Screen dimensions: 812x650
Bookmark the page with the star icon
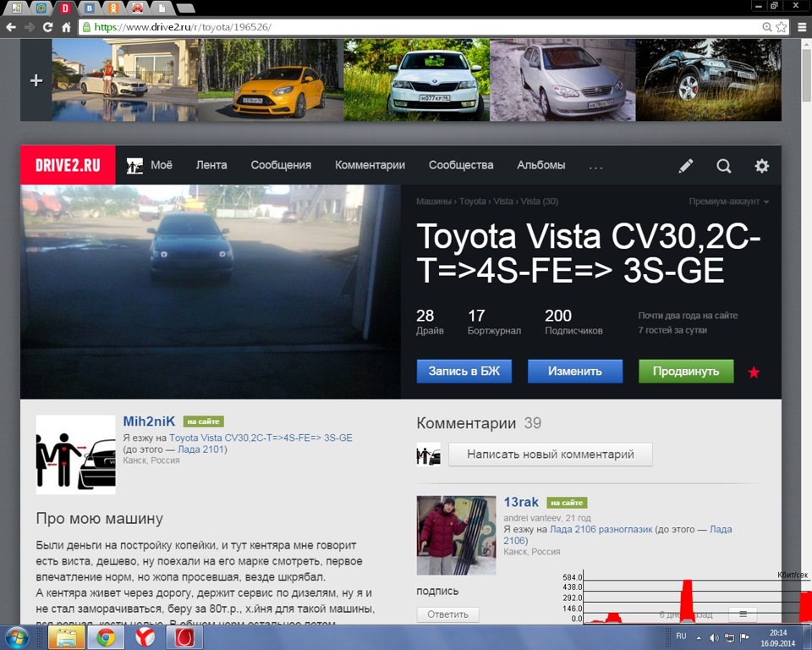[x=782, y=27]
